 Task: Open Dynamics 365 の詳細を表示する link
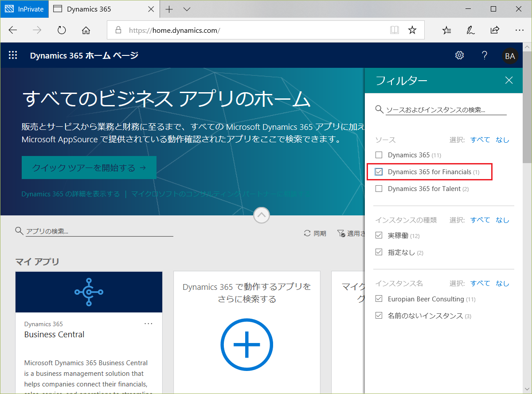click(70, 194)
